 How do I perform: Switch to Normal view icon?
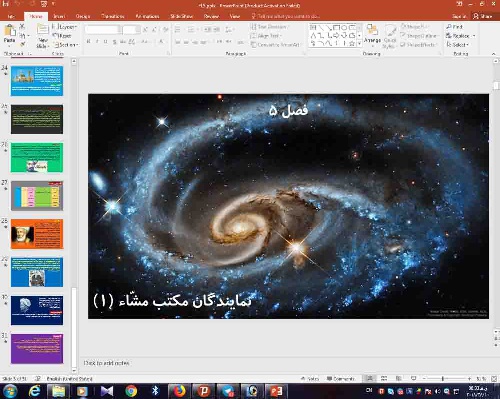pos(370,378)
